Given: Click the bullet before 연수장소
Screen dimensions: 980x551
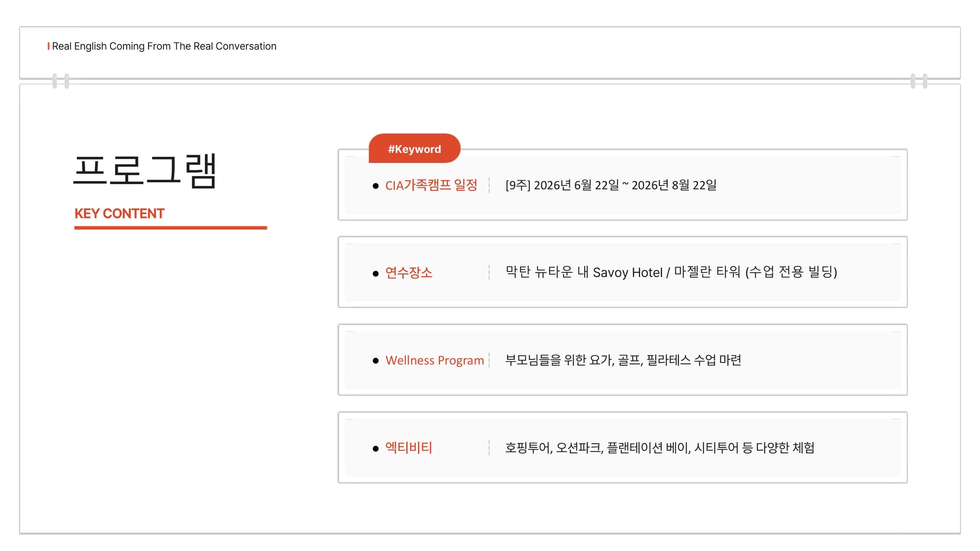Looking at the screenshot, I should coord(375,273).
